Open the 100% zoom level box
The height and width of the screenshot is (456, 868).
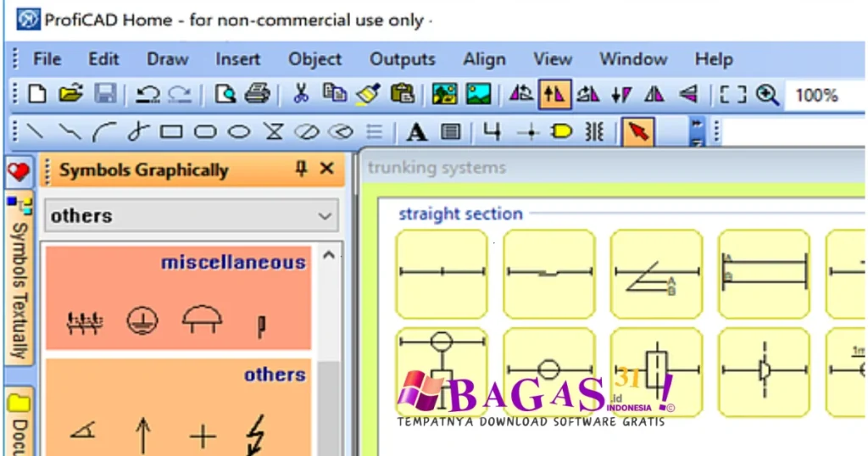[824, 95]
